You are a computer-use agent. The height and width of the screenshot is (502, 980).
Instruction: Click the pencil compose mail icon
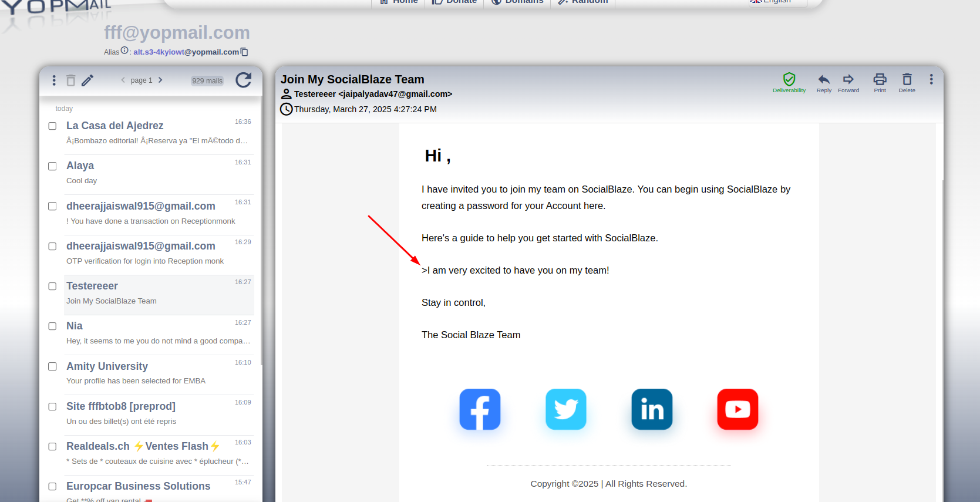pos(87,80)
